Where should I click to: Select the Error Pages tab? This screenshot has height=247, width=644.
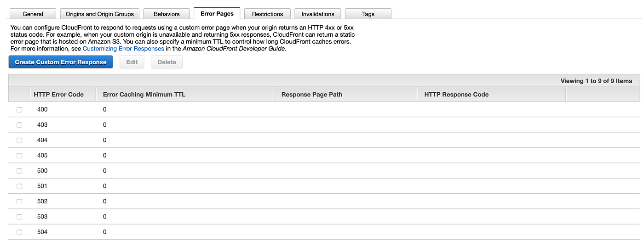click(217, 13)
